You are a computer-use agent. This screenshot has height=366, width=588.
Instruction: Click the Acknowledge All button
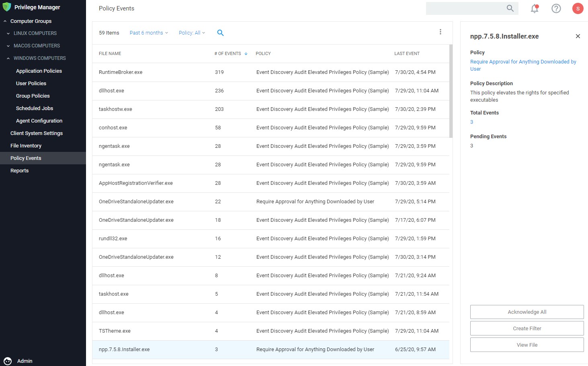527,312
